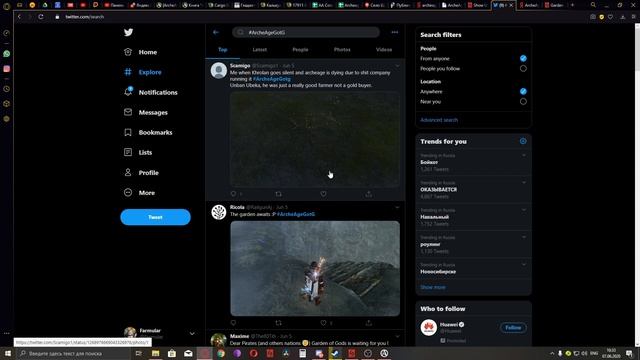Image resolution: width=640 pixels, height=360 pixels.
Task: Open the Explore section
Action: tap(142, 72)
